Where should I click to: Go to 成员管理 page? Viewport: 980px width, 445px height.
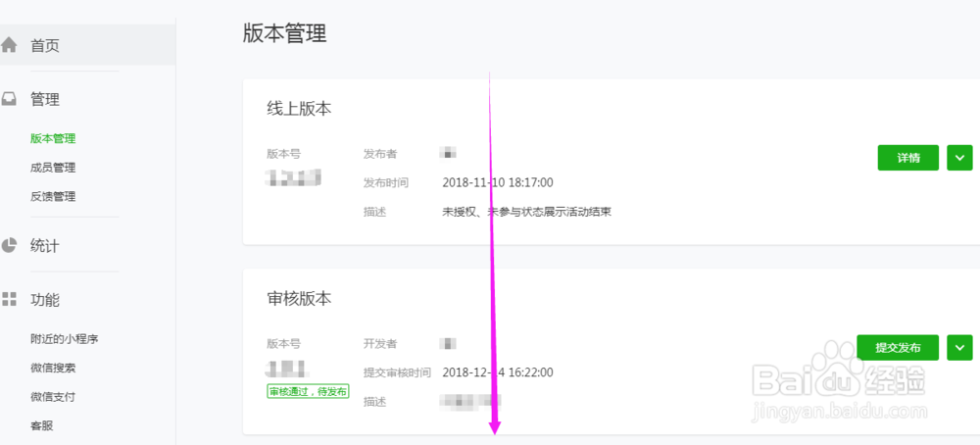(x=53, y=168)
